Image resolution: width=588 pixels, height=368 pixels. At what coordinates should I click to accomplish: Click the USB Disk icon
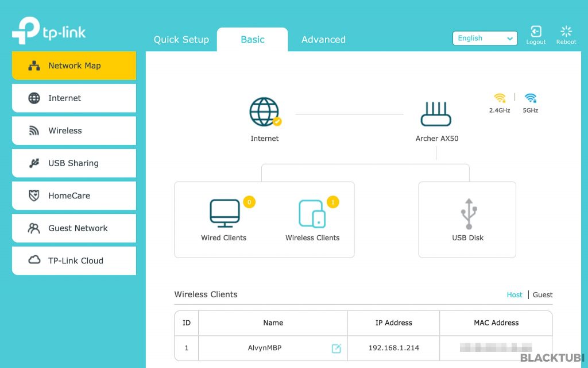469,214
